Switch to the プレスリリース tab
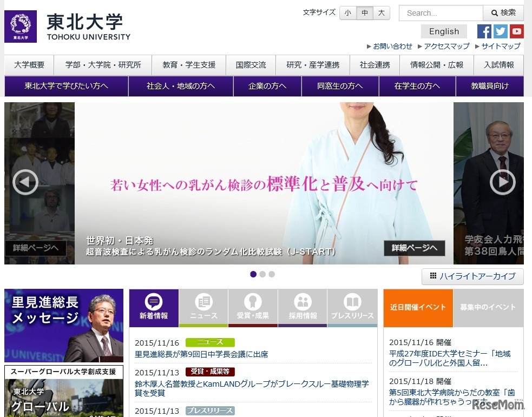Image resolution: width=532 pixels, height=417 pixels. pos(352,307)
